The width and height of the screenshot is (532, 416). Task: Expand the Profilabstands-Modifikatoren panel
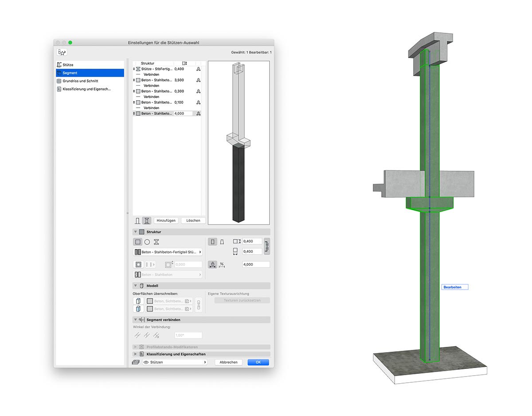click(x=136, y=347)
